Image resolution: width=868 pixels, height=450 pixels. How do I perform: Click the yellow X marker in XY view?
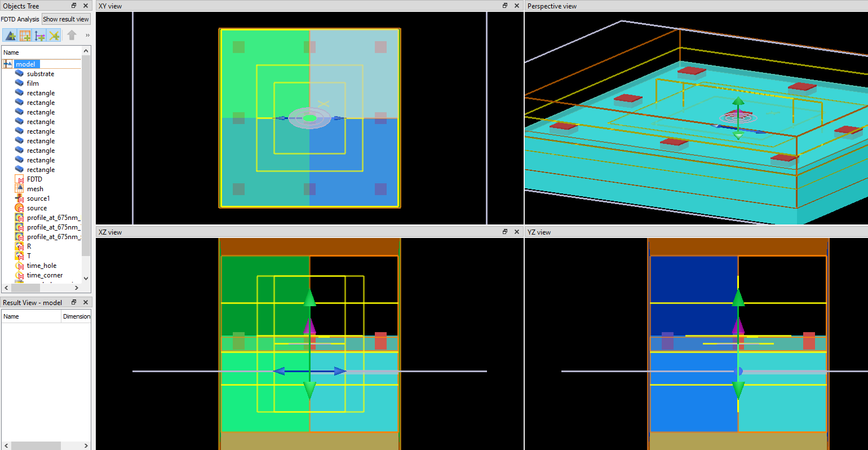point(323,104)
